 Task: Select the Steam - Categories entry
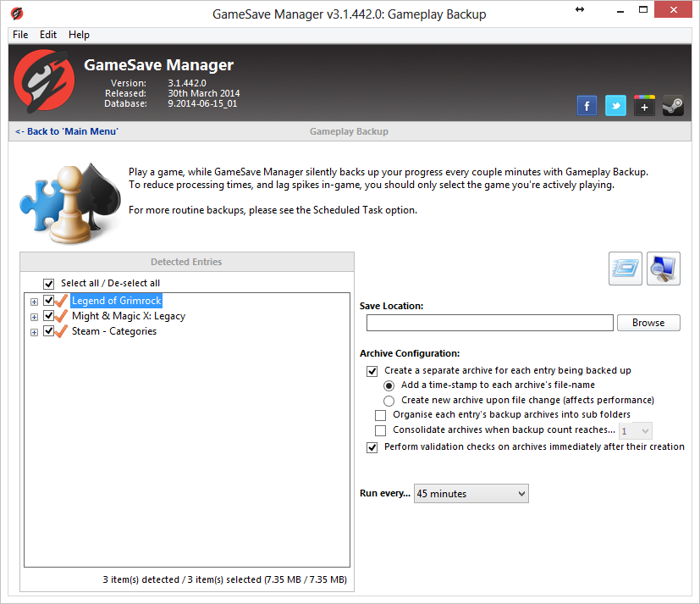[114, 331]
